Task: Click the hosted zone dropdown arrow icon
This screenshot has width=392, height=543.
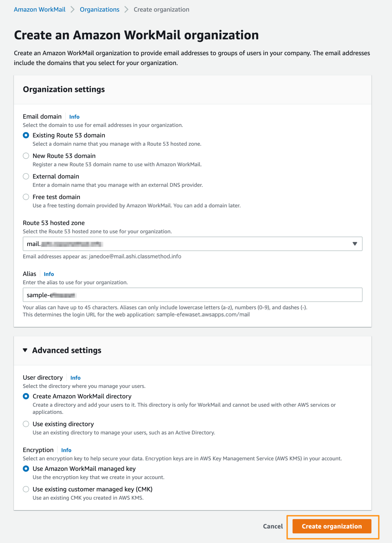Action: pos(355,243)
